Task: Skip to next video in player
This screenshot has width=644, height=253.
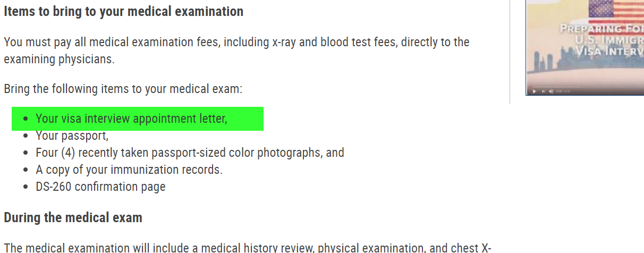Action: (x=544, y=91)
